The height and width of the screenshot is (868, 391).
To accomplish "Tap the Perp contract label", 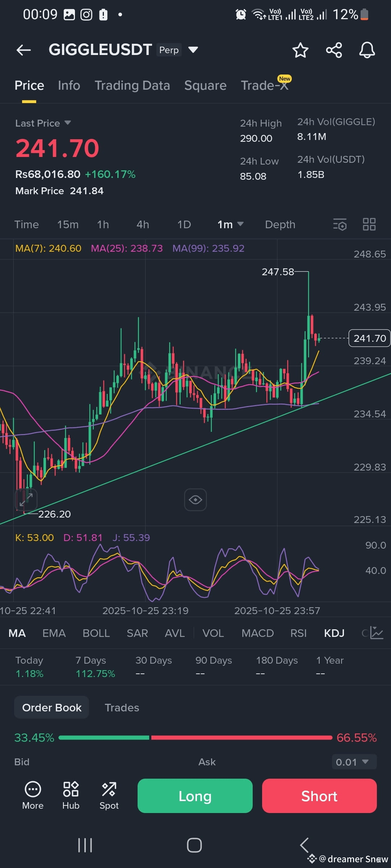I will [x=169, y=50].
